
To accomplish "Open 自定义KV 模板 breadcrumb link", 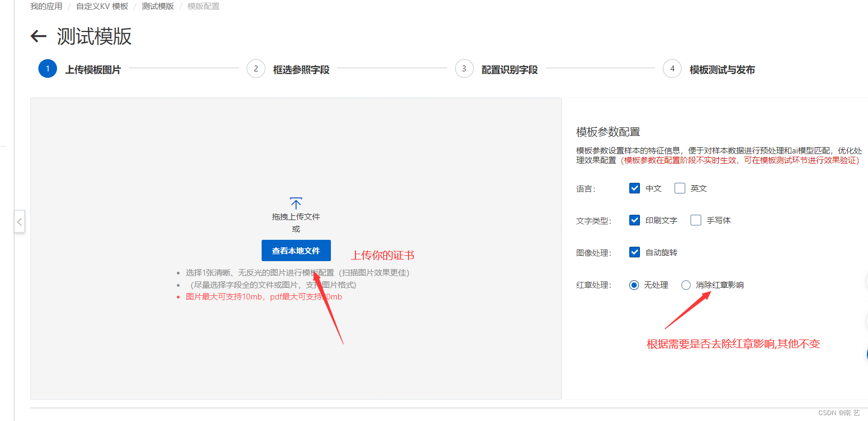I will (x=102, y=6).
